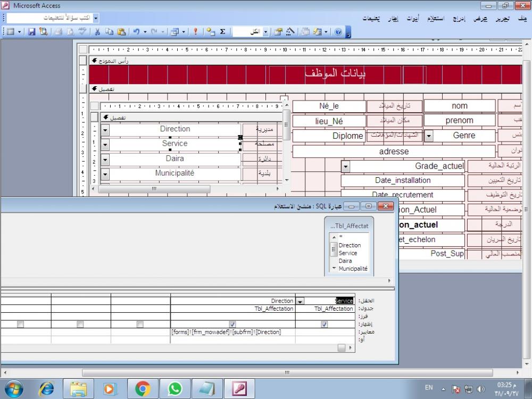
Task: Expand the View button dropdown arrow
Action: [x=19, y=32]
